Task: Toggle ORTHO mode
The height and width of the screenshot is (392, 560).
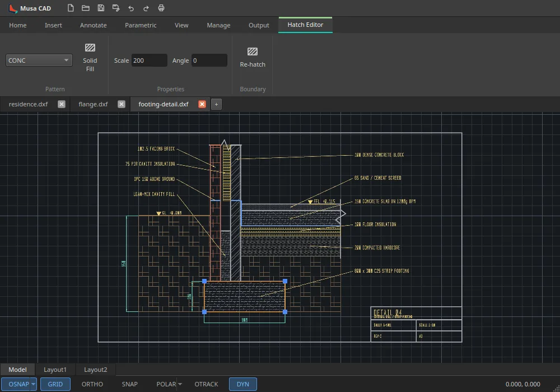Action: pos(92,384)
